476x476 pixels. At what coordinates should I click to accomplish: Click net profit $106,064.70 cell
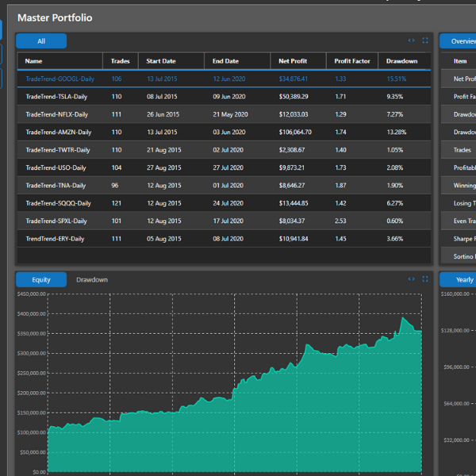point(295,132)
